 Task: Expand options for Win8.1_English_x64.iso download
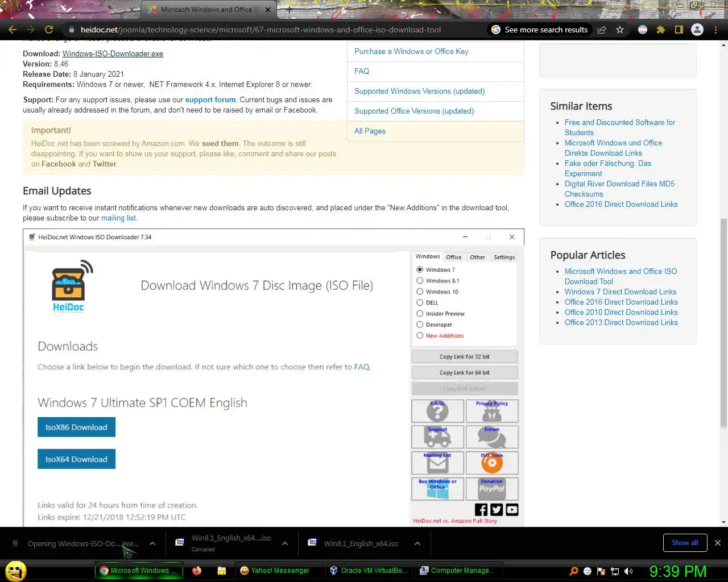(x=417, y=543)
